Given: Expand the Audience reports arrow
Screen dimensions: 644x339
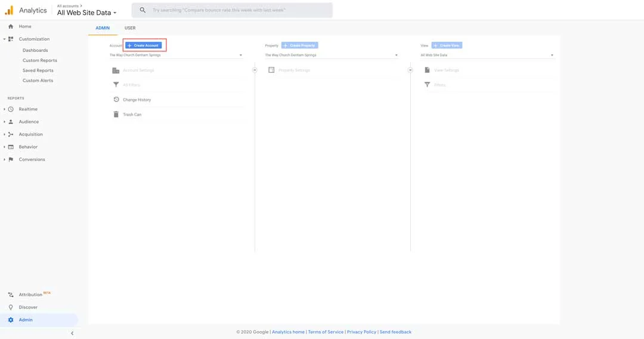Looking at the screenshot, I should point(5,122).
